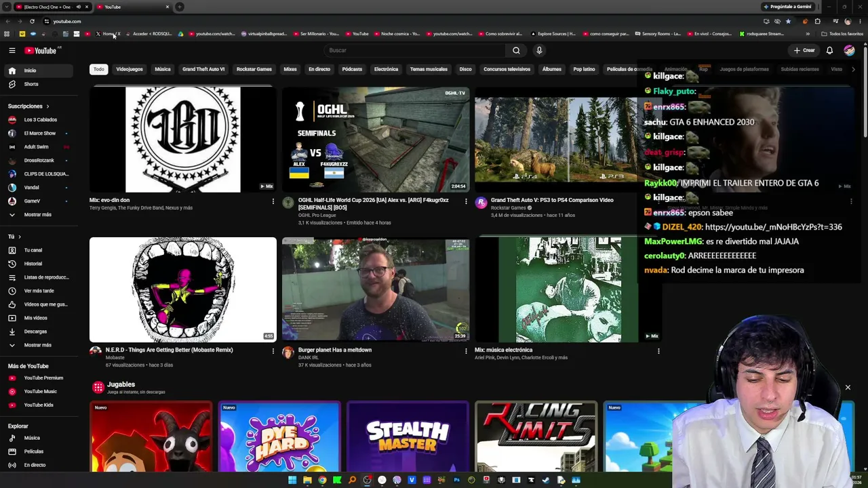Open options for Mix: evo-din don

(x=273, y=201)
